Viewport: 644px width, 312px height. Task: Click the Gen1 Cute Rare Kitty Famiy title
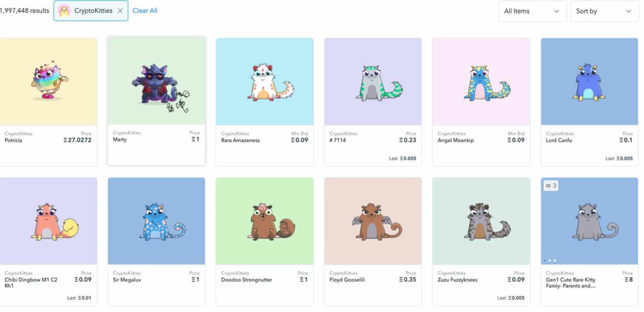coord(571,283)
